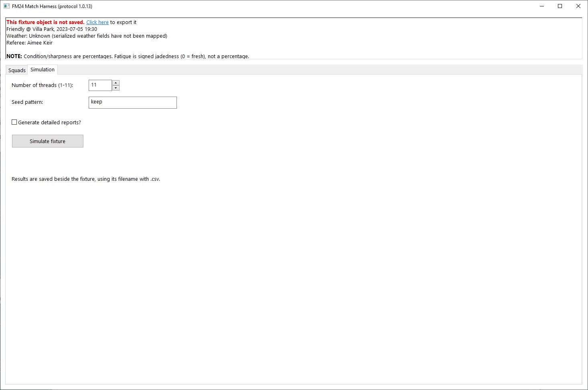Click the 'Friendly @ Villa Park' fixture line
588x390 pixels.
52,29
